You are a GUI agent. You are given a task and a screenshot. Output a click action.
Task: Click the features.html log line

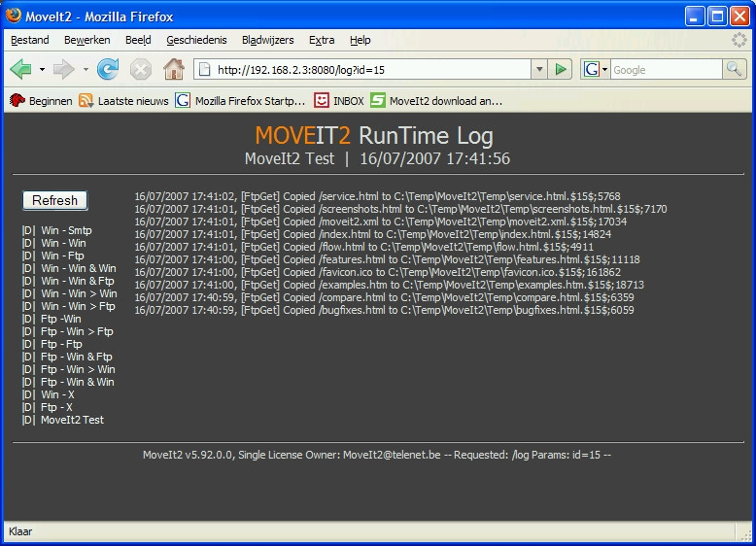(387, 259)
